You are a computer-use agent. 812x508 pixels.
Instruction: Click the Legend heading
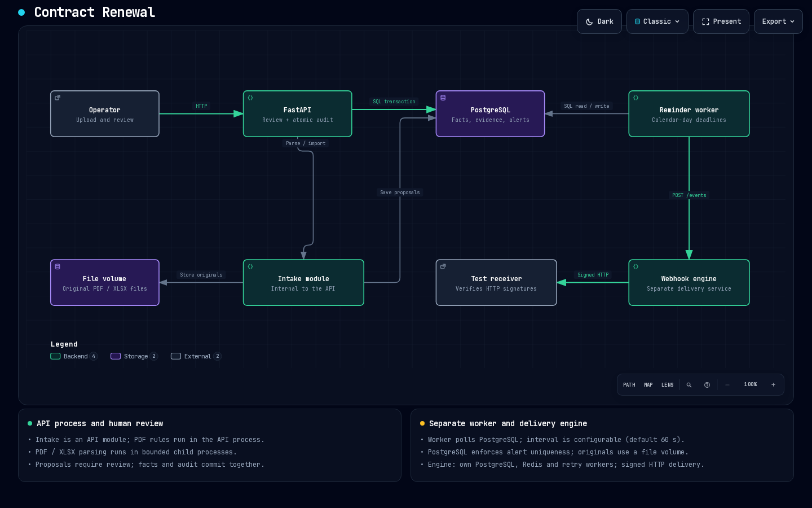(64, 344)
